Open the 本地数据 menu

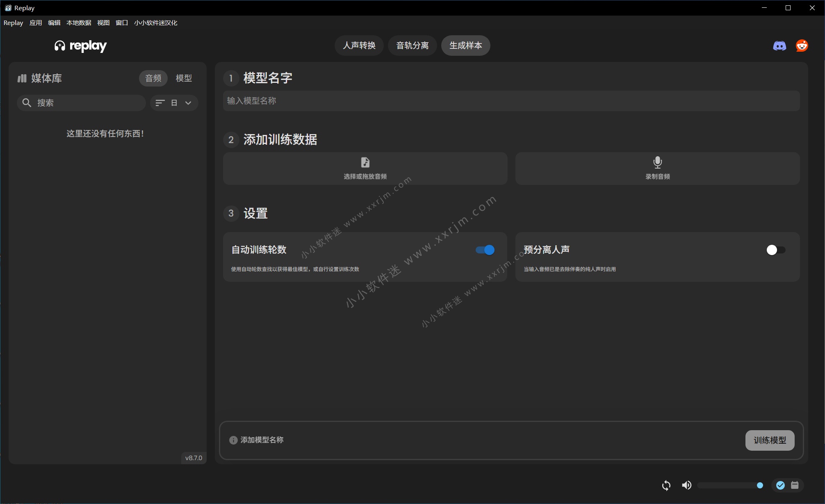click(79, 23)
